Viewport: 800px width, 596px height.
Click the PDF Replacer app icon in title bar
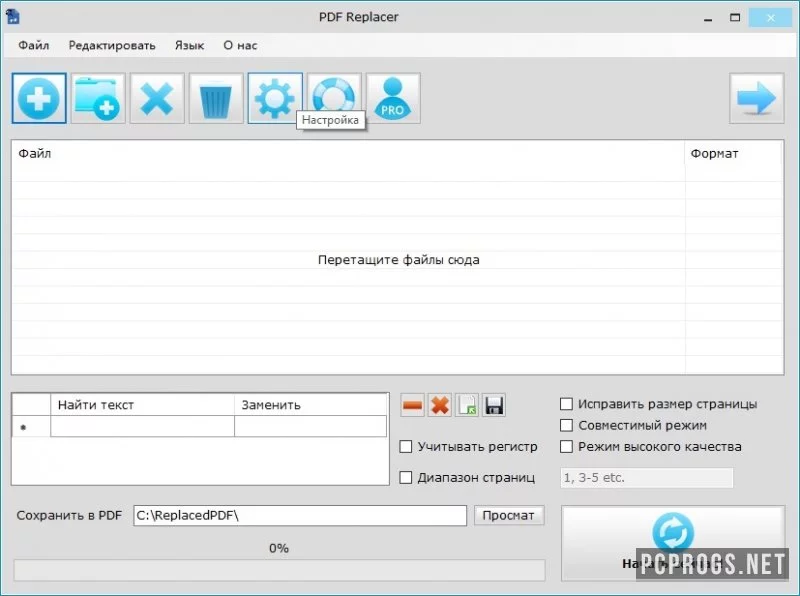click(13, 16)
